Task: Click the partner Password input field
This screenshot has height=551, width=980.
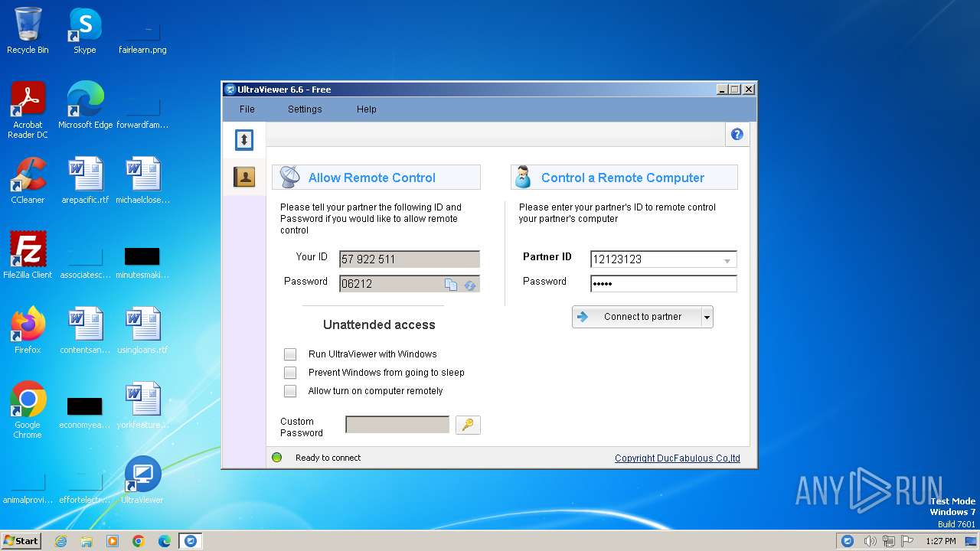Action: [x=664, y=284]
